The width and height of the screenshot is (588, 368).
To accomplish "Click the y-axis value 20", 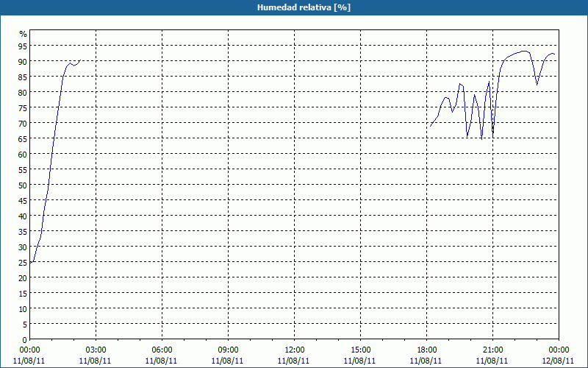I will tap(23, 278).
